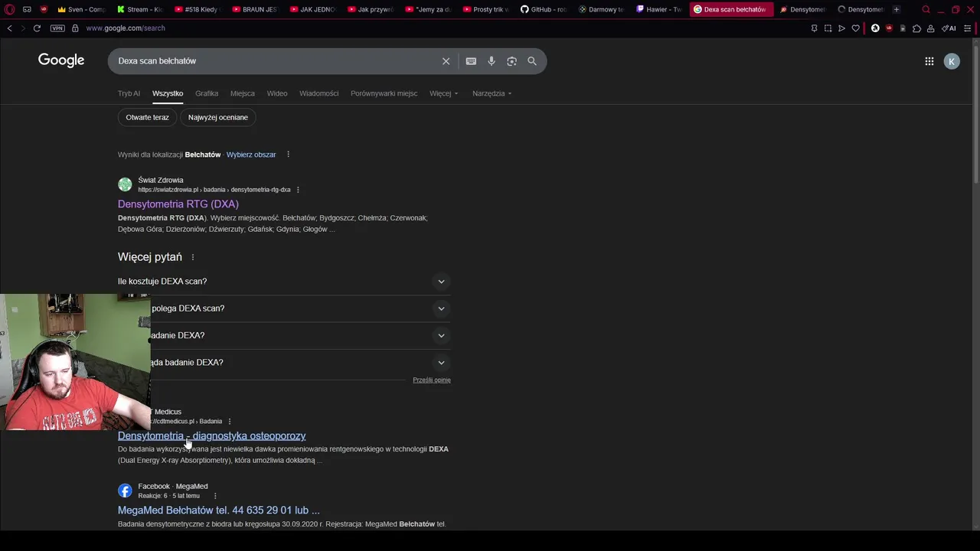Open the extensions cube icon
The width and height of the screenshot is (980, 551).
click(x=916, y=28)
